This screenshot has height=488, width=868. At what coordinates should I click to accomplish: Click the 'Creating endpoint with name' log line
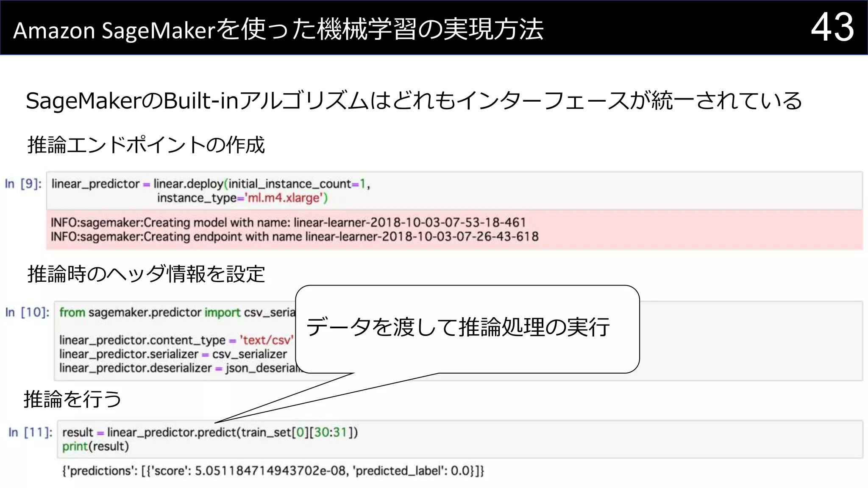295,236
